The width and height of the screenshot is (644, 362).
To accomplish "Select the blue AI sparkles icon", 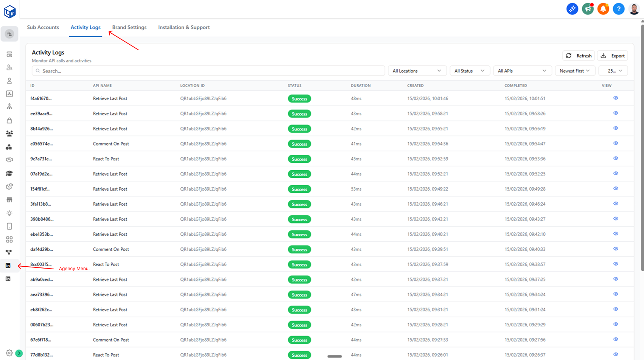I will pyautogui.click(x=572, y=9).
